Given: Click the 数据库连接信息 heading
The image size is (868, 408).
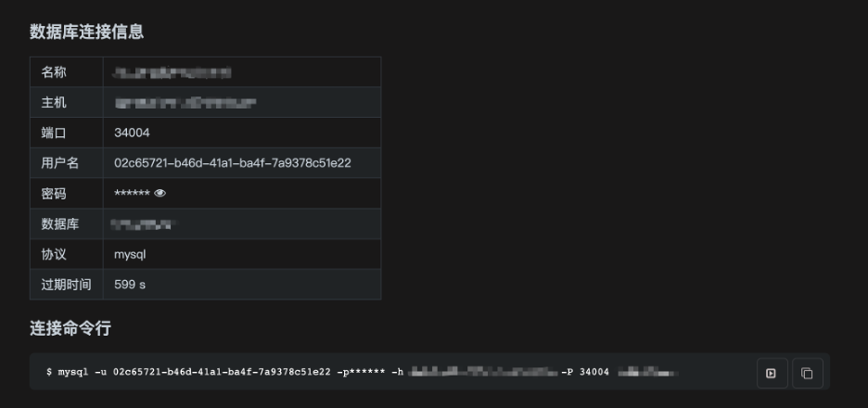Looking at the screenshot, I should coord(87,32).
